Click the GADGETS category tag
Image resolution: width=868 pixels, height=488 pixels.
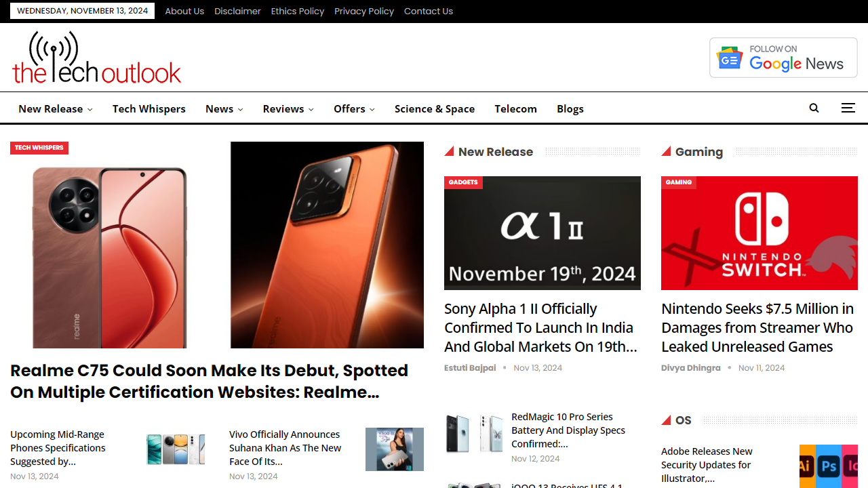[x=463, y=182]
